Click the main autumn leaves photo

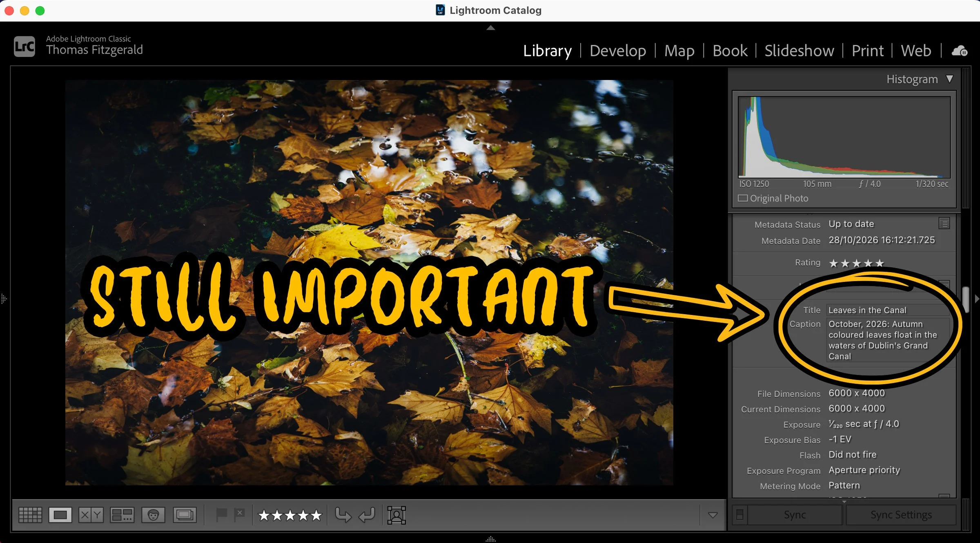pyautogui.click(x=369, y=282)
